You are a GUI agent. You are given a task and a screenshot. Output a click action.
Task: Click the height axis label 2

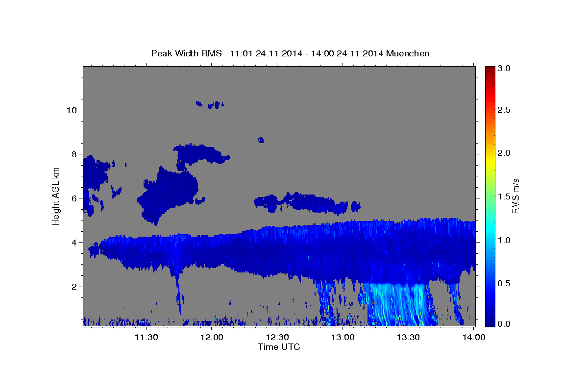[74, 287]
